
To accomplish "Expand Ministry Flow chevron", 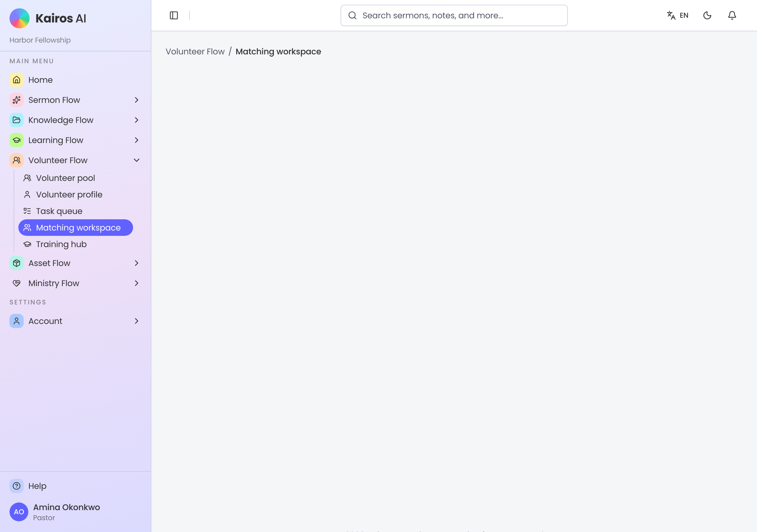I will pyautogui.click(x=137, y=283).
